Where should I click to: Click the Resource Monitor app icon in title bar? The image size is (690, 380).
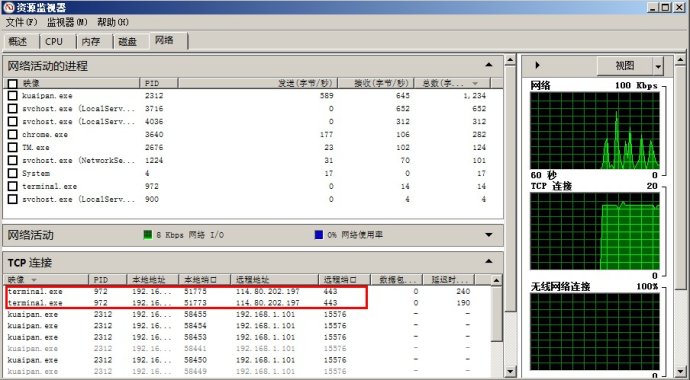[8, 7]
